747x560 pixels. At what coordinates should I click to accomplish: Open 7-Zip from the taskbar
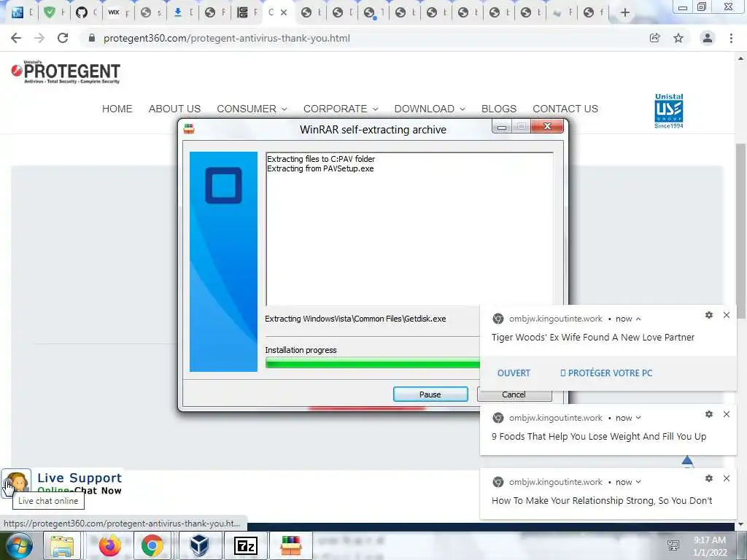(x=246, y=545)
